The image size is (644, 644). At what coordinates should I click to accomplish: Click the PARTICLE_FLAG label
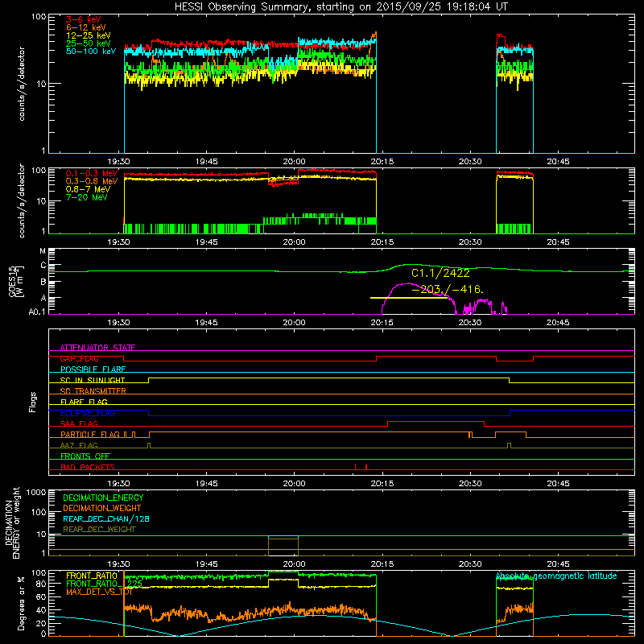click(x=90, y=434)
